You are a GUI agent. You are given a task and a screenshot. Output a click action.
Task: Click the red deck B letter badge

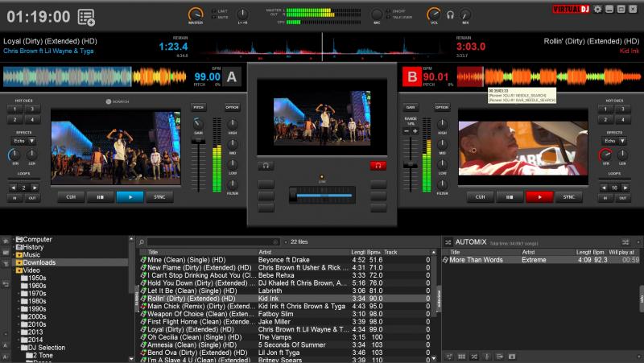point(412,76)
